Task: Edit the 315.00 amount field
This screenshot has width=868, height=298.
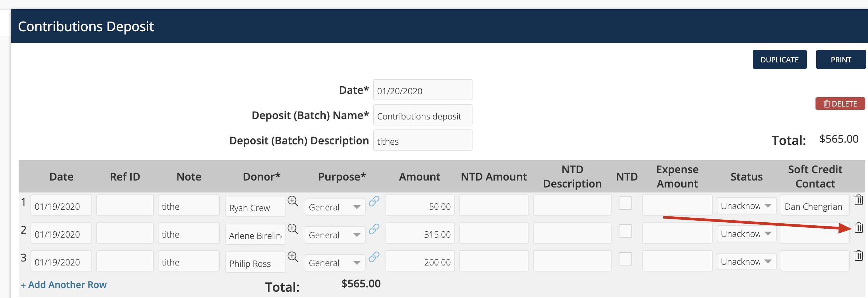Action: [419, 233]
